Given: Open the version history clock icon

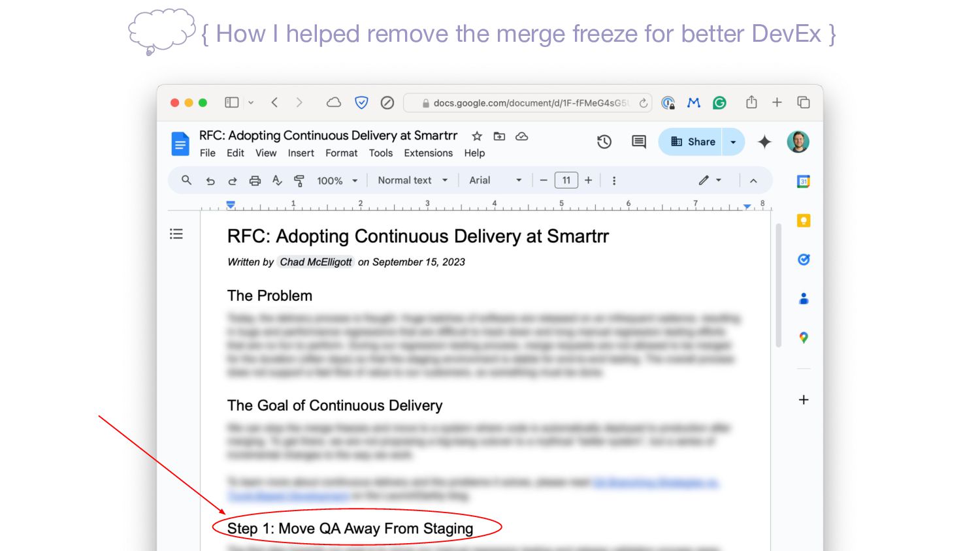Looking at the screenshot, I should click(604, 142).
